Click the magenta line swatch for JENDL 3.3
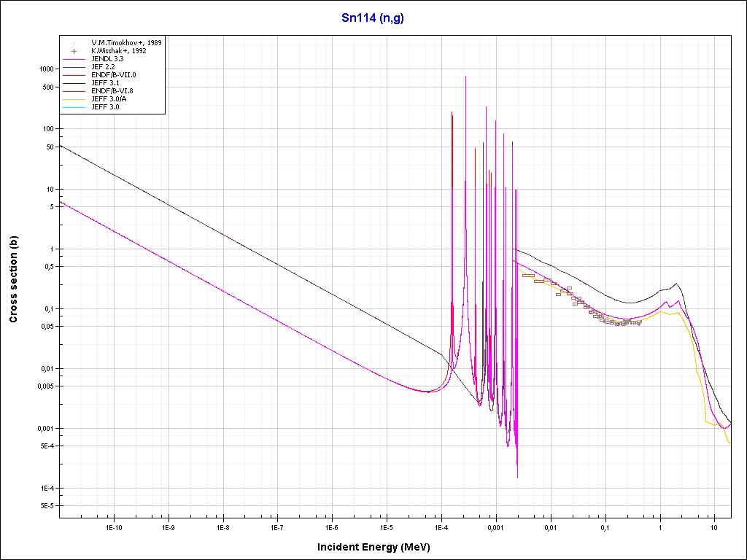 pos(74,59)
